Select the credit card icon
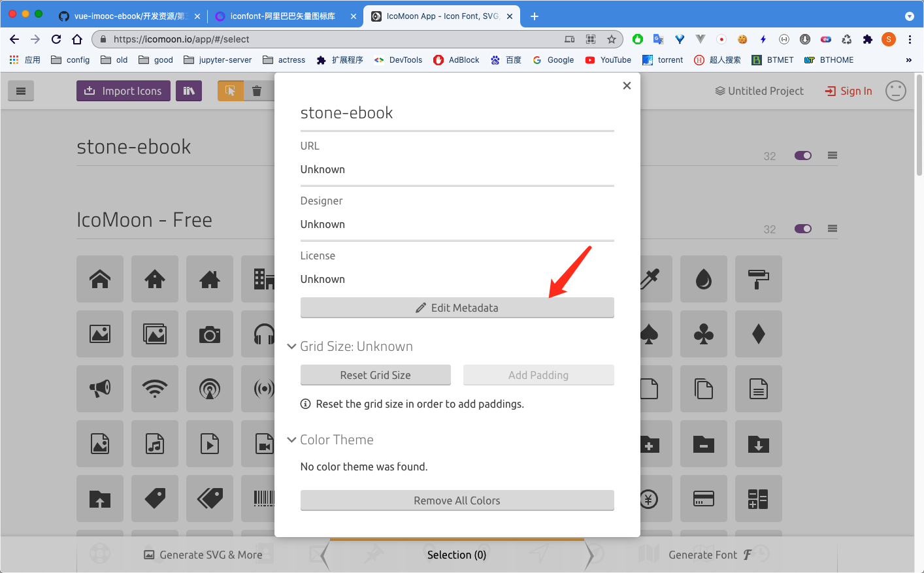 click(x=704, y=499)
